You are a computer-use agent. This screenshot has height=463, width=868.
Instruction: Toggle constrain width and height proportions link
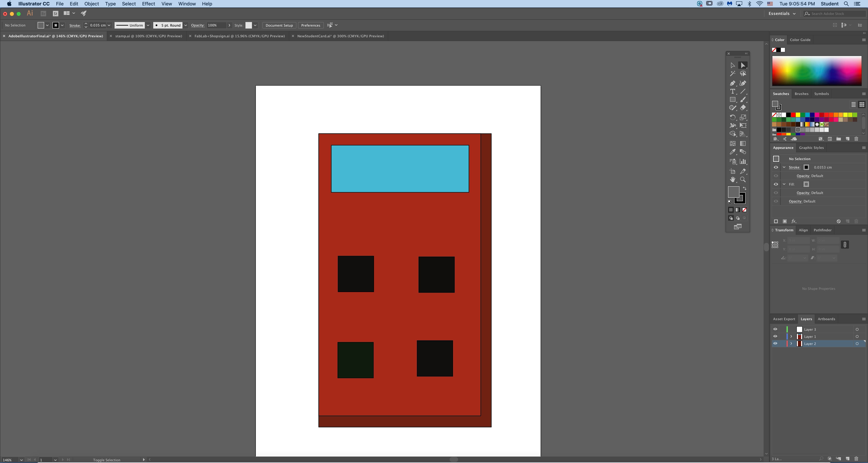[x=845, y=245]
